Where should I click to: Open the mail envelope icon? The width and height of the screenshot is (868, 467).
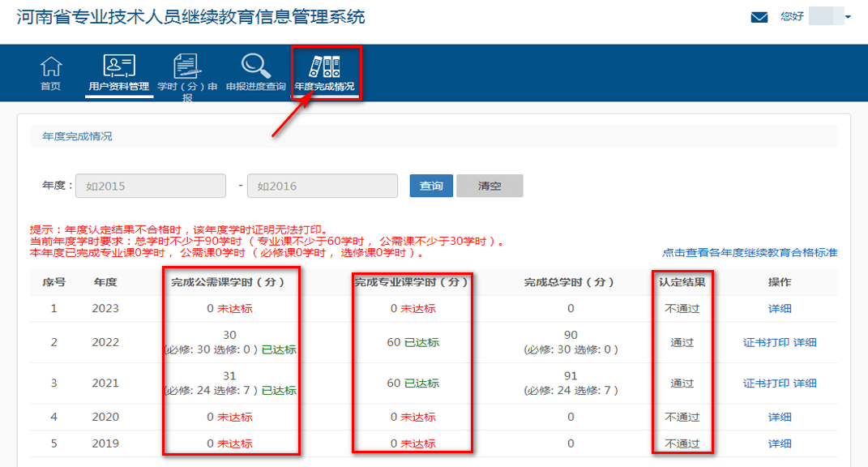coord(759,16)
